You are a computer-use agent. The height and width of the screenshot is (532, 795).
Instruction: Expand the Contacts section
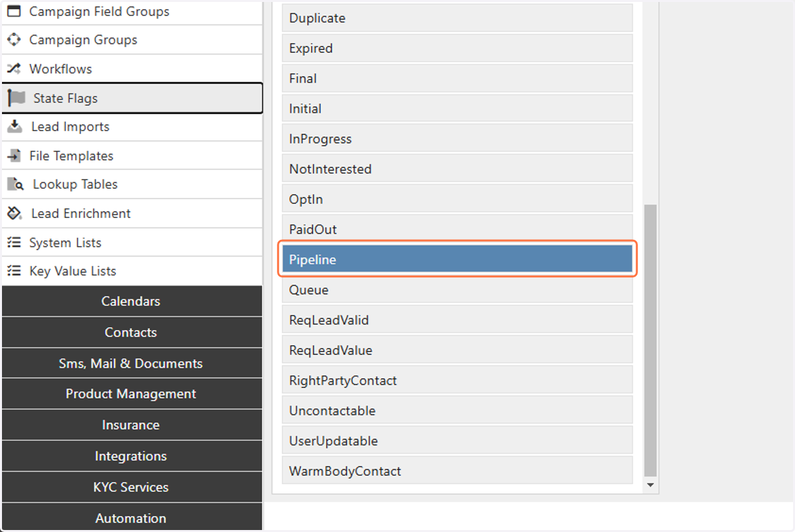click(132, 332)
